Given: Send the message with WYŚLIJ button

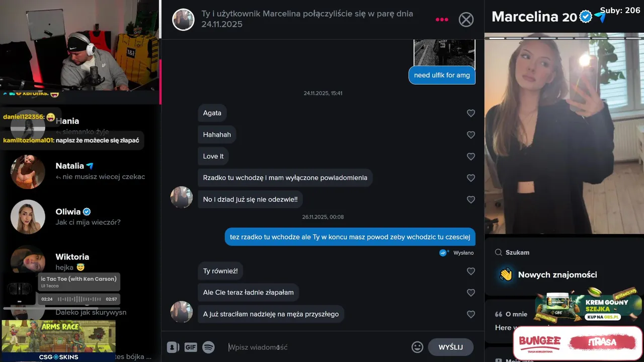Looking at the screenshot, I should point(450,347).
